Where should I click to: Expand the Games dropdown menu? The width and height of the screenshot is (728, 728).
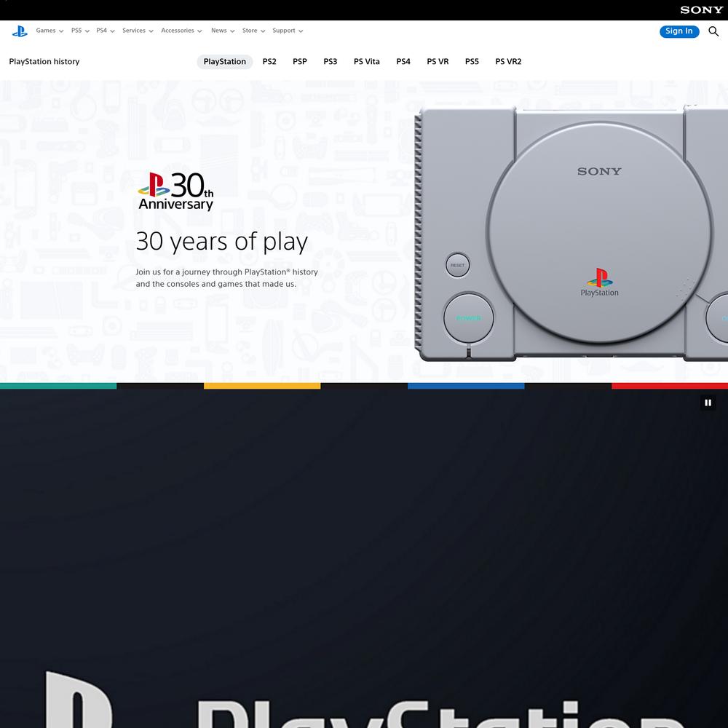point(50,31)
